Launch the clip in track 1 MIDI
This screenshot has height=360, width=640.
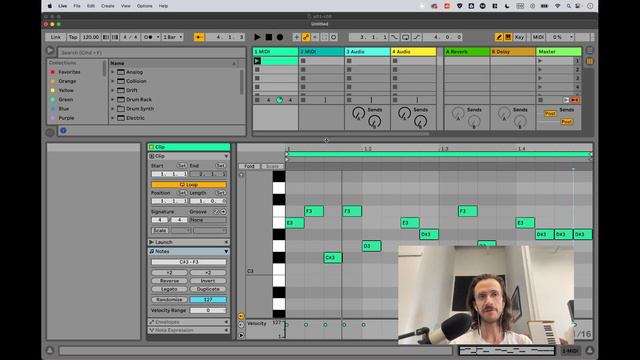[x=257, y=61]
